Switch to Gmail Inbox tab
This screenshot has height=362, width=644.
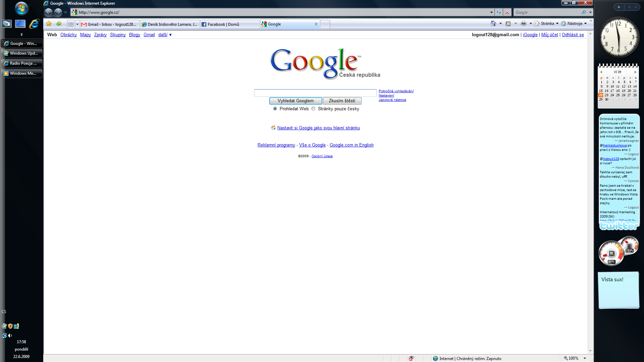[x=111, y=24]
